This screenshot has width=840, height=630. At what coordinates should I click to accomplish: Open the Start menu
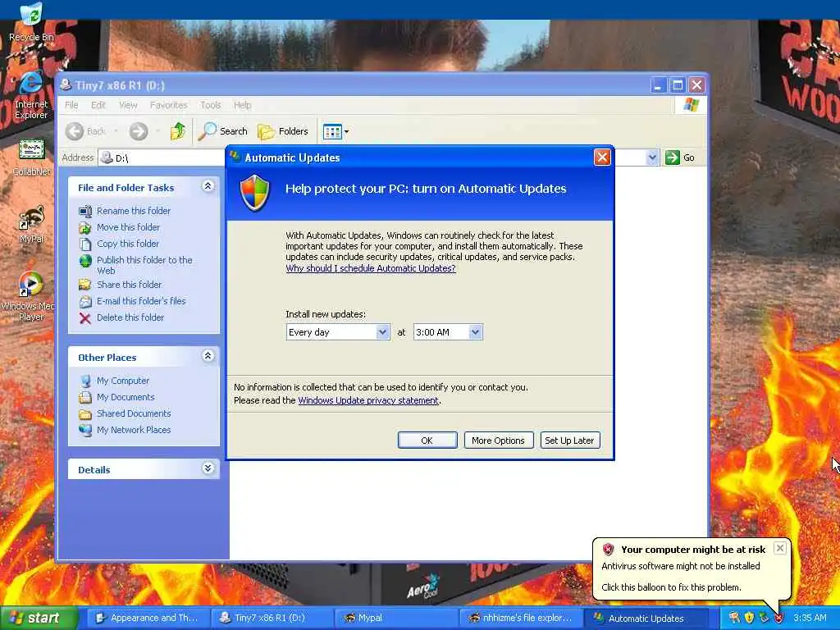coord(38,618)
